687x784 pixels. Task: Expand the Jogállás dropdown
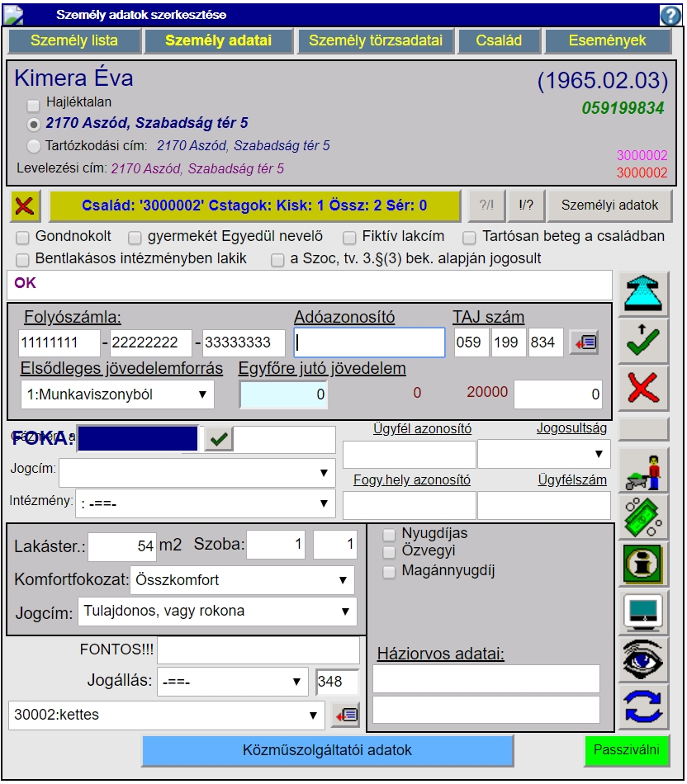coord(233,682)
